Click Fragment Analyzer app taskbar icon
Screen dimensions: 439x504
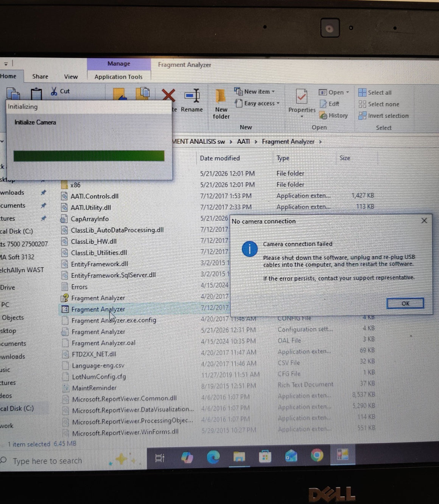[342, 455]
